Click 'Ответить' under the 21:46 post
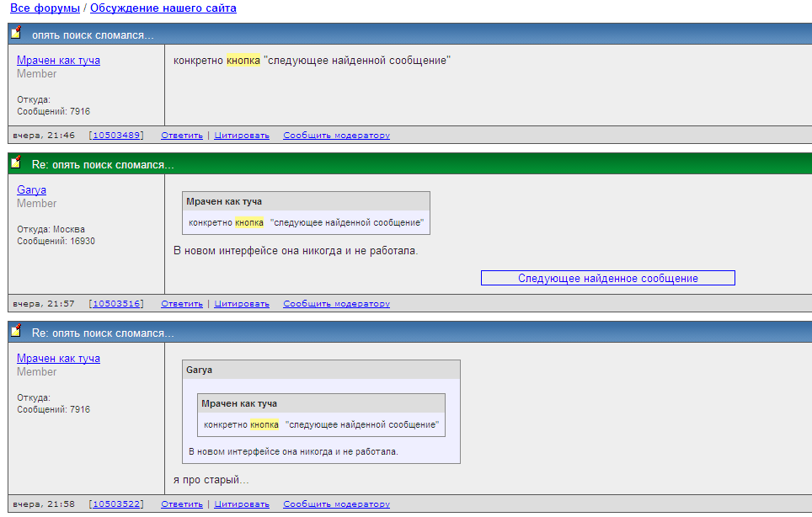The height and width of the screenshot is (517, 812). click(x=182, y=136)
